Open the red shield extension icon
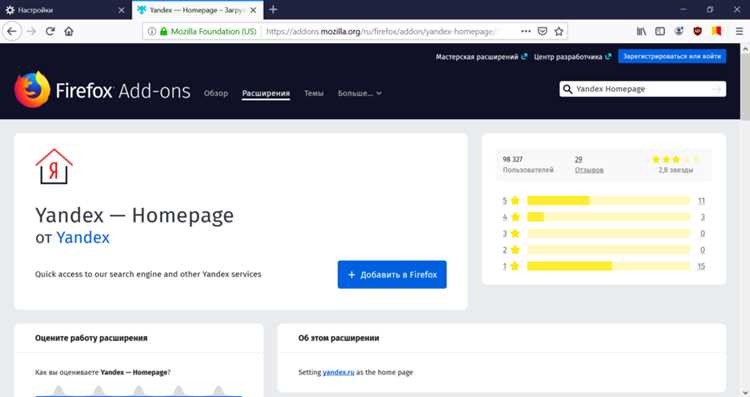Screen dimensions: 750x397 [697, 31]
